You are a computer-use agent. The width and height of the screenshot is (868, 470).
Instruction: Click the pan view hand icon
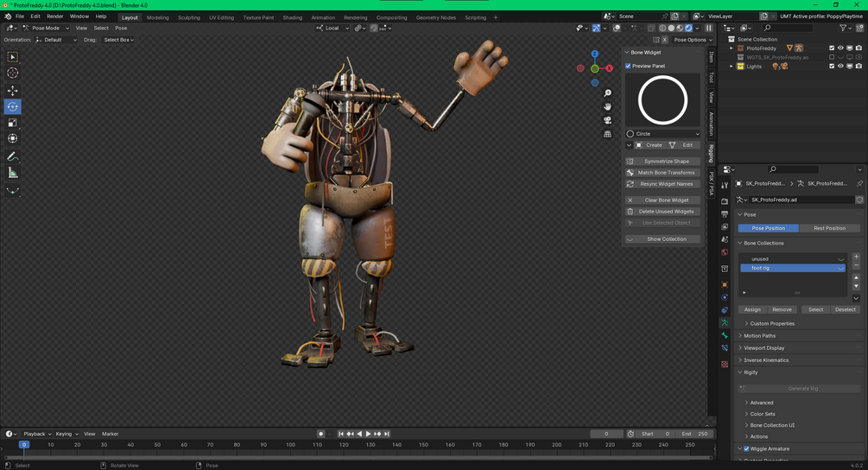pyautogui.click(x=607, y=106)
